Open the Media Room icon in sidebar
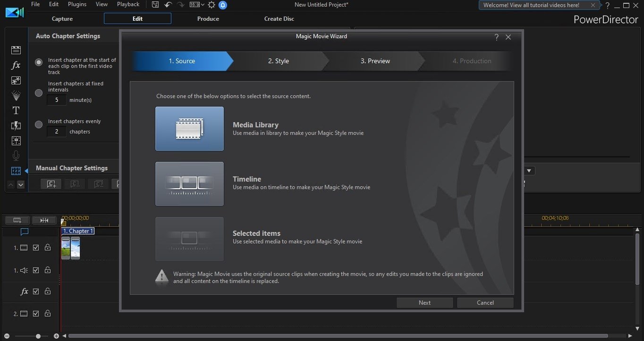This screenshot has width=644, height=341. [16, 50]
